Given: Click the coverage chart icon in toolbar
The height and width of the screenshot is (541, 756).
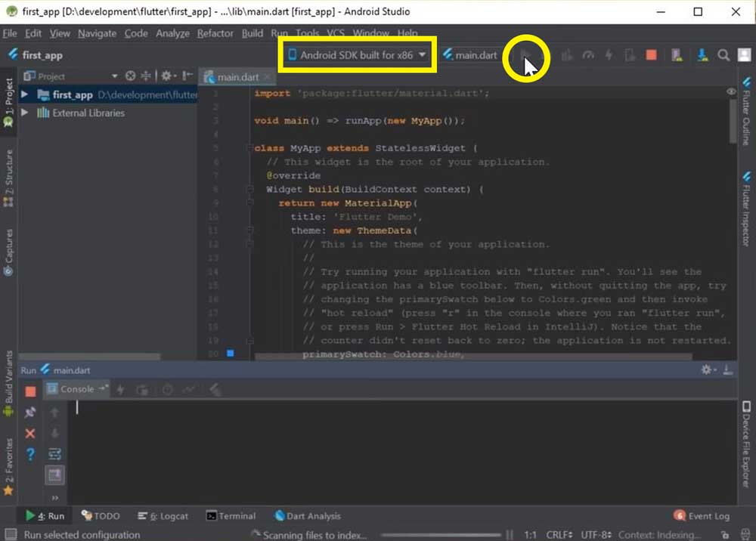Looking at the screenshot, I should [x=566, y=55].
